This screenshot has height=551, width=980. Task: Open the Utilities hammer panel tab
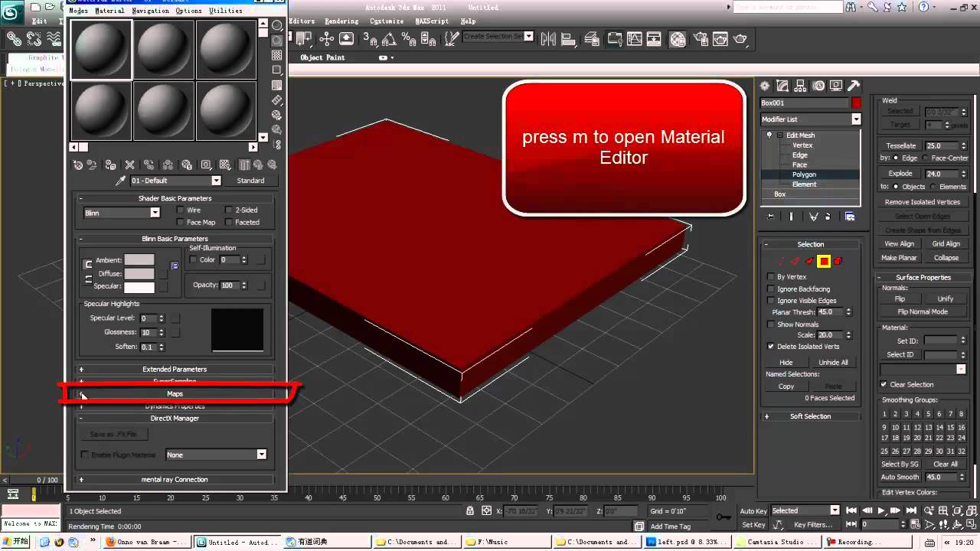coord(854,86)
